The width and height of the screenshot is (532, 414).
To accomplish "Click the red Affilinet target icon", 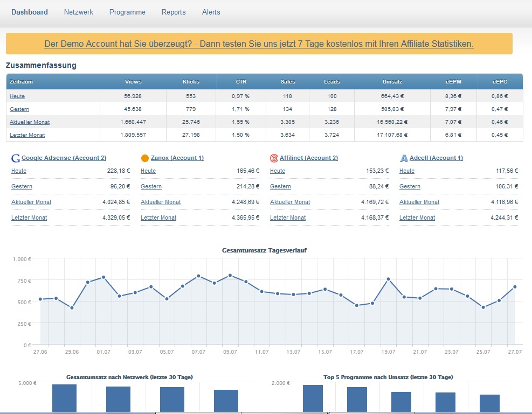I will click(x=274, y=158).
